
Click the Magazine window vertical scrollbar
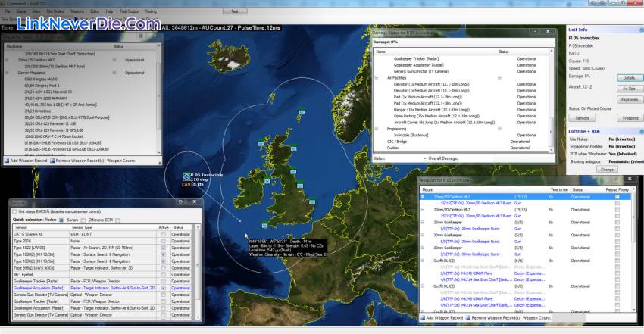pyautogui.click(x=159, y=98)
